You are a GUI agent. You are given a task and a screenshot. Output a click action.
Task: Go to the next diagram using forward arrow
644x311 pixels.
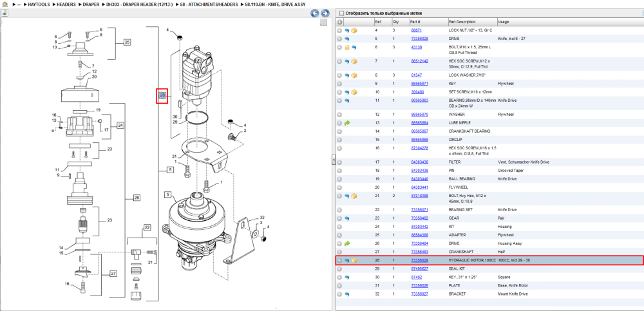point(325,13)
